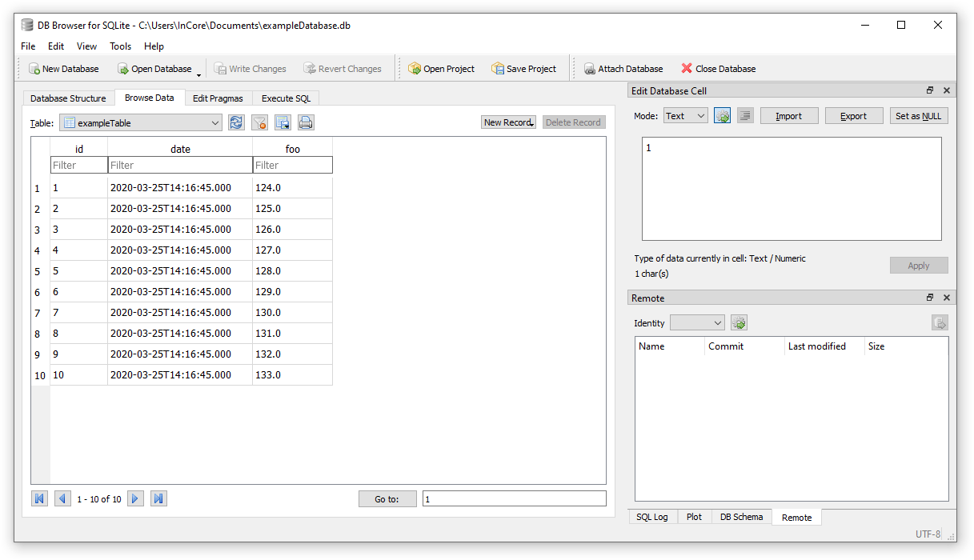Image resolution: width=974 pixels, height=560 pixels.
Task: Open the New Record button dropdown
Action: 531,124
